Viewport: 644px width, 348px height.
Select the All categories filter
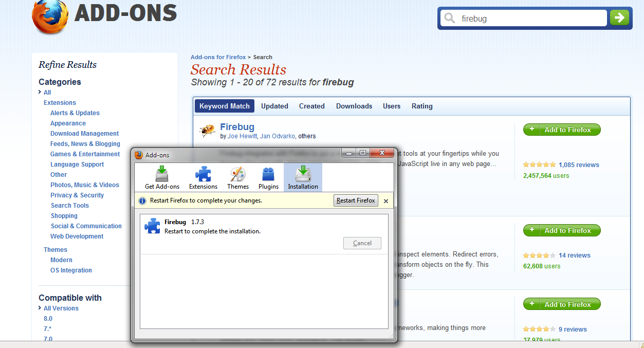tap(47, 93)
